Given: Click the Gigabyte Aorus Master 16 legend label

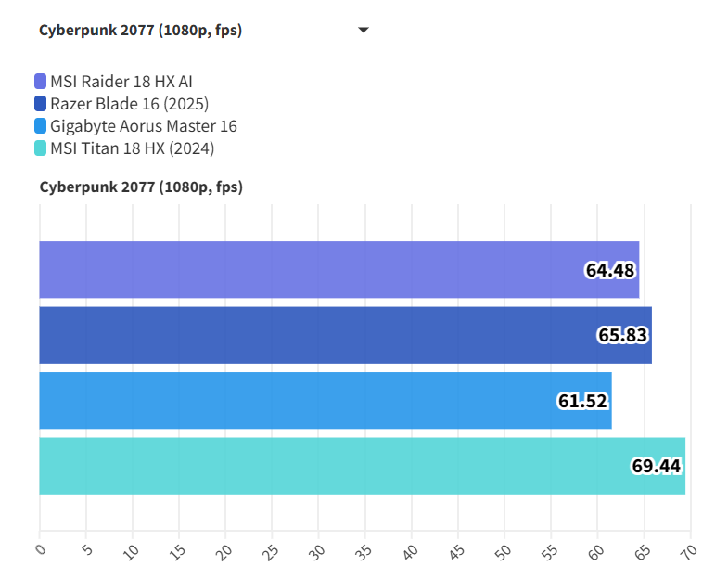Looking at the screenshot, I should (x=144, y=126).
